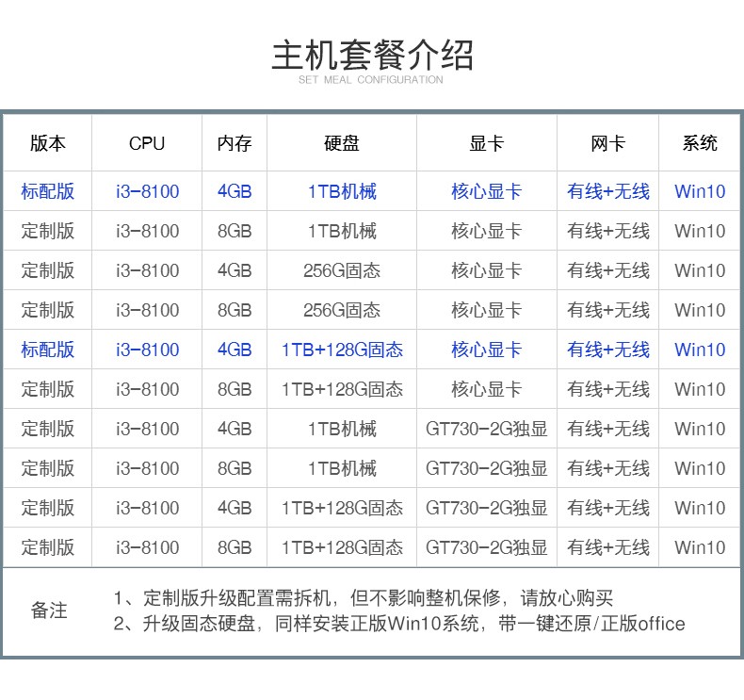This screenshot has width=744, height=700.
Task: Click GT730-2G独显 in the 8GB 1TB+128G固态 row
Action: coord(486,547)
